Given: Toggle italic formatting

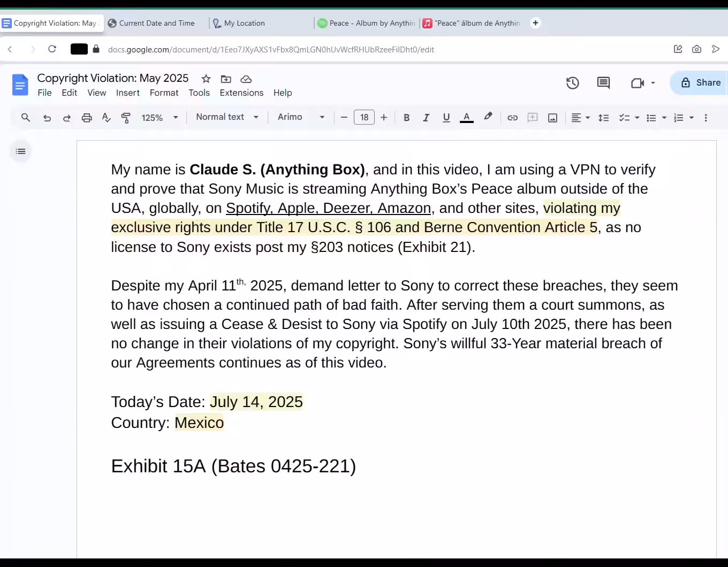Looking at the screenshot, I should (x=426, y=118).
